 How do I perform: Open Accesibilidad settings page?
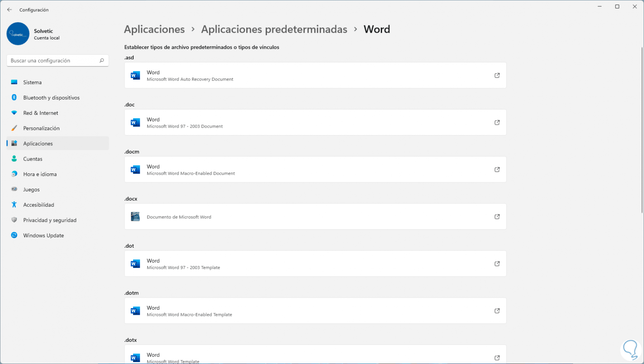click(x=39, y=205)
